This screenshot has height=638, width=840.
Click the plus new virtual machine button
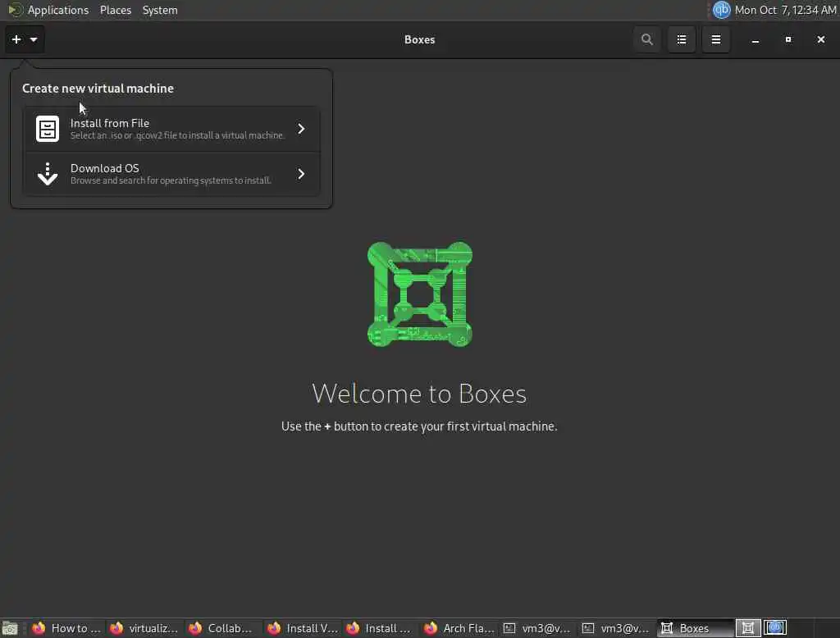click(x=25, y=39)
